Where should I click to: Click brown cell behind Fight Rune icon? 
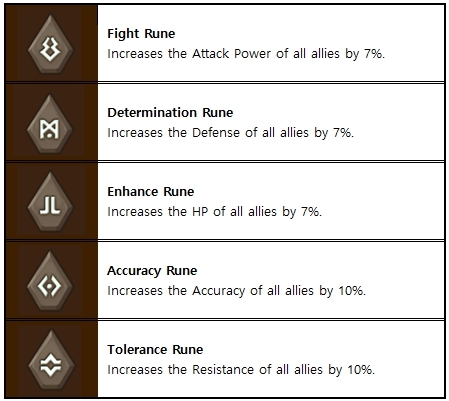[x=51, y=43]
